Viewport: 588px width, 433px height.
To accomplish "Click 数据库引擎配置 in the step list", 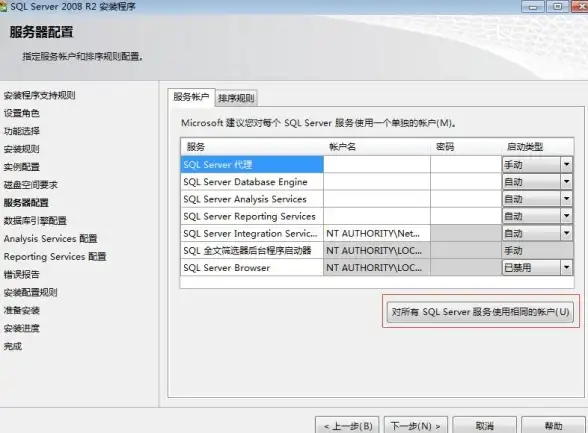I will pyautogui.click(x=35, y=221).
